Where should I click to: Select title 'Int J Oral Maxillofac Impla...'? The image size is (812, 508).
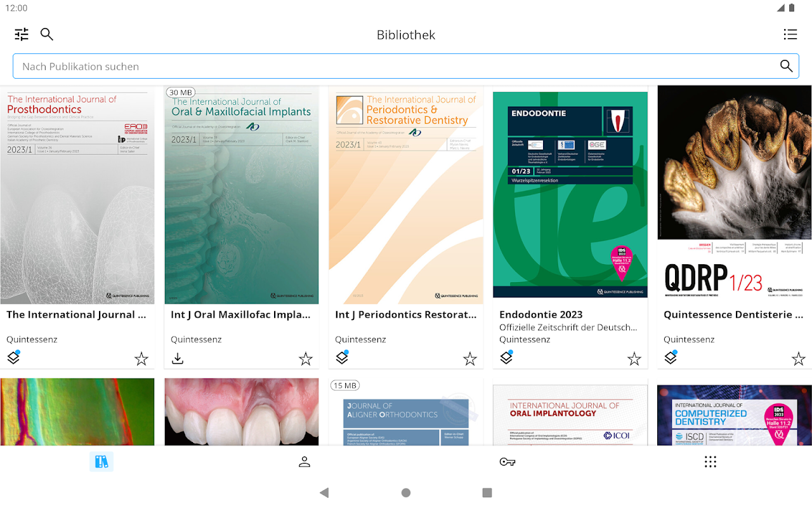240,314
